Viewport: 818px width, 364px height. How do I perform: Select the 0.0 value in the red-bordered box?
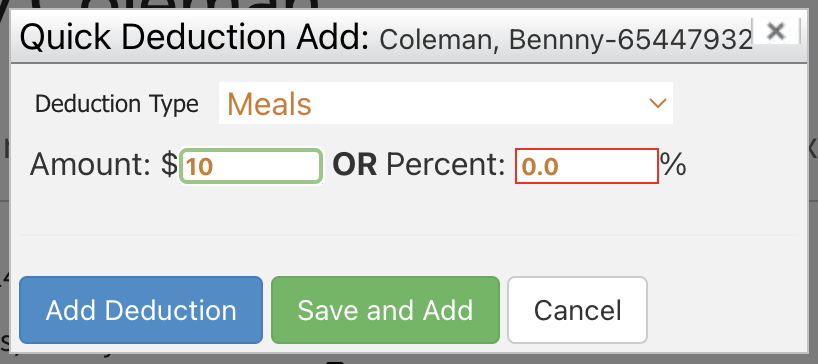(x=540, y=167)
